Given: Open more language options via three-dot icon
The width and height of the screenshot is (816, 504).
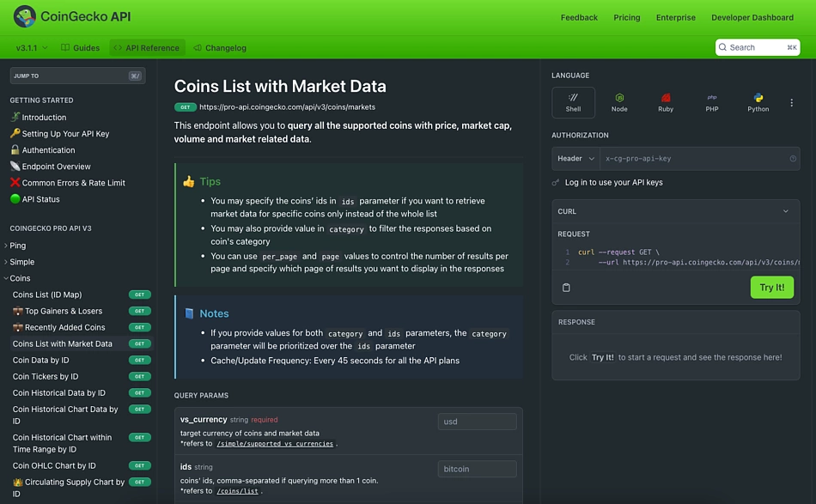Looking at the screenshot, I should click(x=790, y=101).
